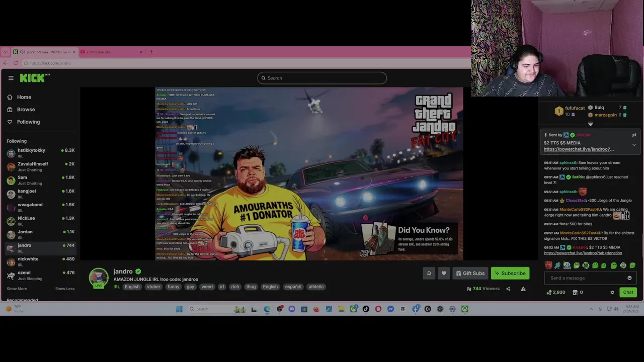Switch to the YouTube browser tab
Screen dimensions: 644x362
coord(112,52)
